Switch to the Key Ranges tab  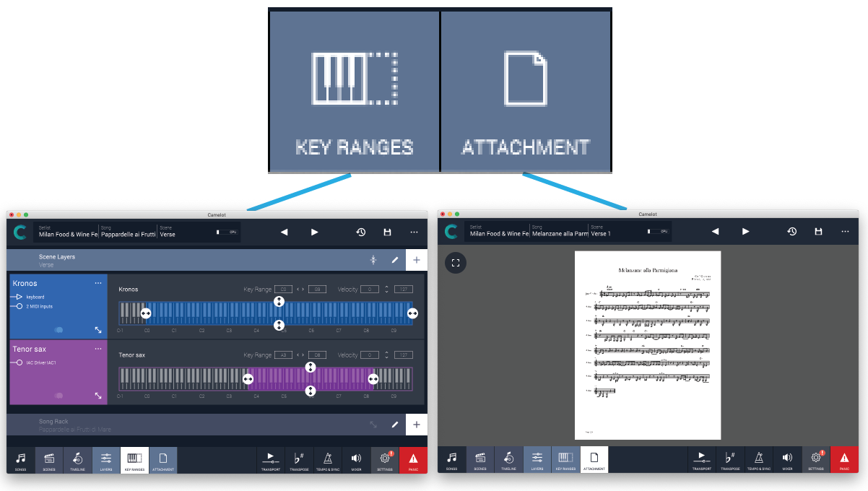pyautogui.click(x=134, y=460)
